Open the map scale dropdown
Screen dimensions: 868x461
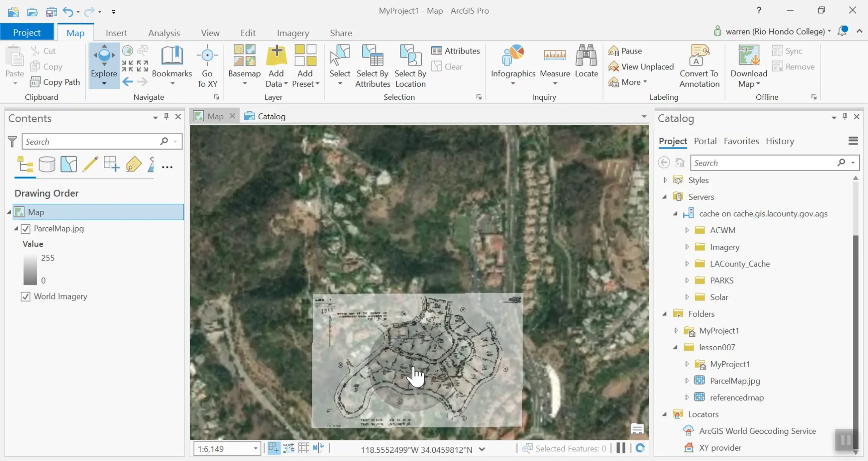coord(255,449)
